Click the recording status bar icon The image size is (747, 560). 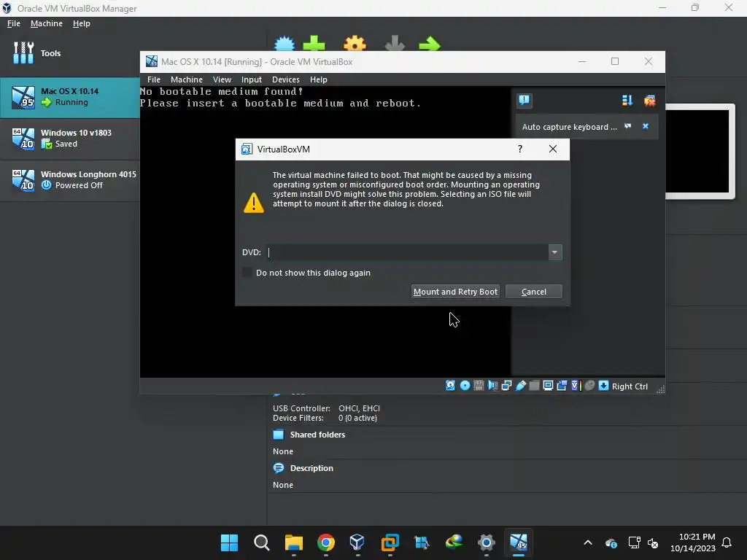tap(562, 386)
